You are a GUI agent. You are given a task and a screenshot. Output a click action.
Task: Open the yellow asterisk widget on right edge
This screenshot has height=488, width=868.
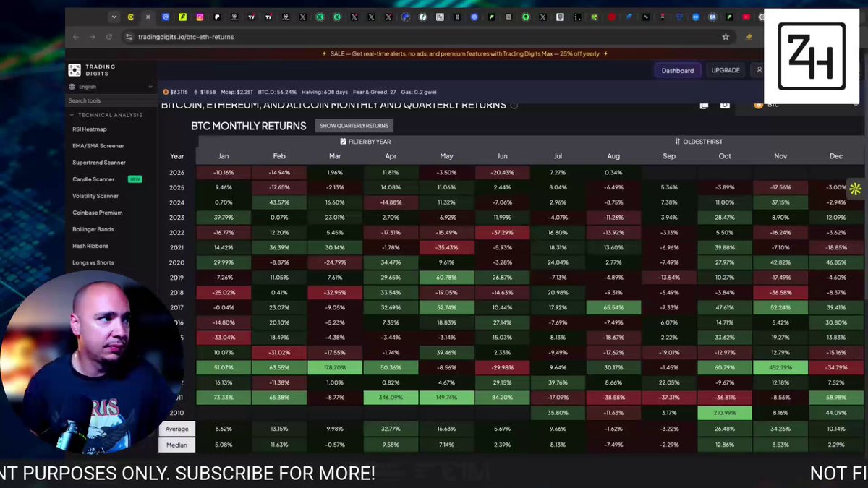[x=856, y=189]
